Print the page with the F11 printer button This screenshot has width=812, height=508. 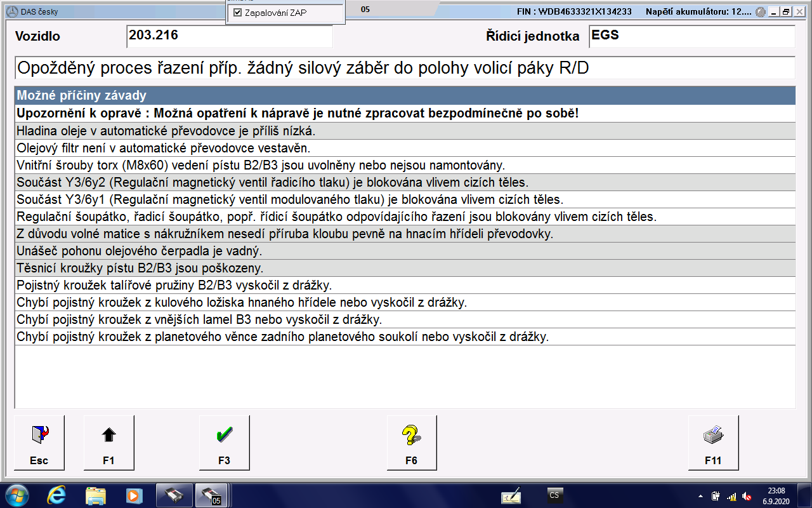[713, 443]
